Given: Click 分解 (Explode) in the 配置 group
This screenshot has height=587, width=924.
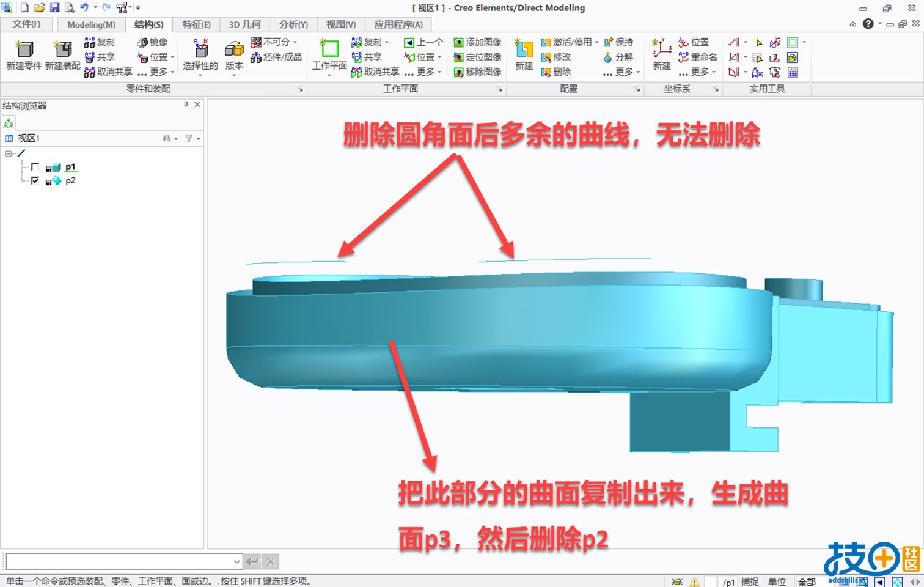Looking at the screenshot, I should point(618,57).
